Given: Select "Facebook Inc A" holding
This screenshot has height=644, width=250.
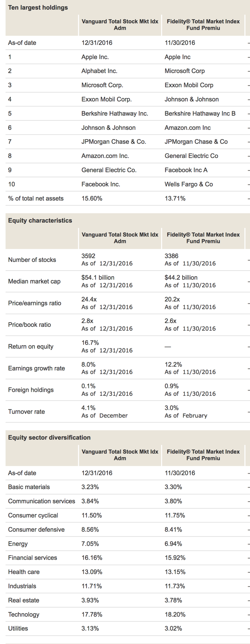Looking at the screenshot, I should pyautogui.click(x=186, y=170).
